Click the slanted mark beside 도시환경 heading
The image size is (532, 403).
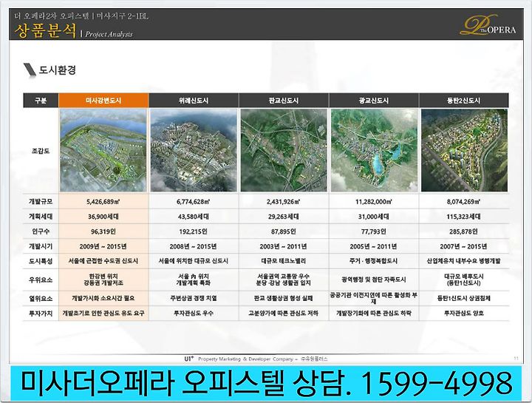pyautogui.click(x=30, y=70)
